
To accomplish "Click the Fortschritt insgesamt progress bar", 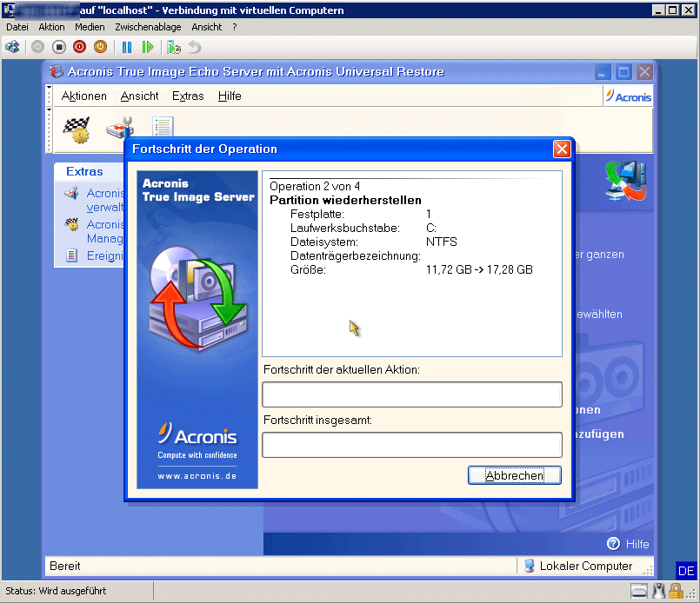I will pyautogui.click(x=412, y=445).
